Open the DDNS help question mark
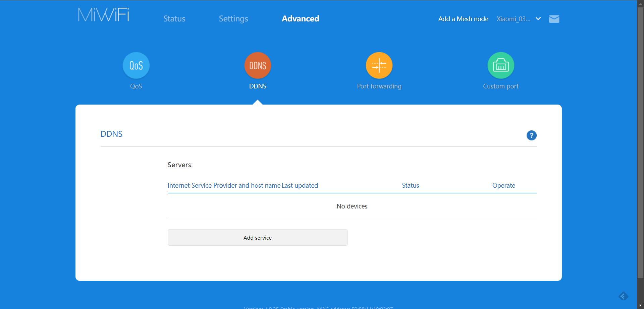This screenshot has width=644, height=309. point(531,135)
